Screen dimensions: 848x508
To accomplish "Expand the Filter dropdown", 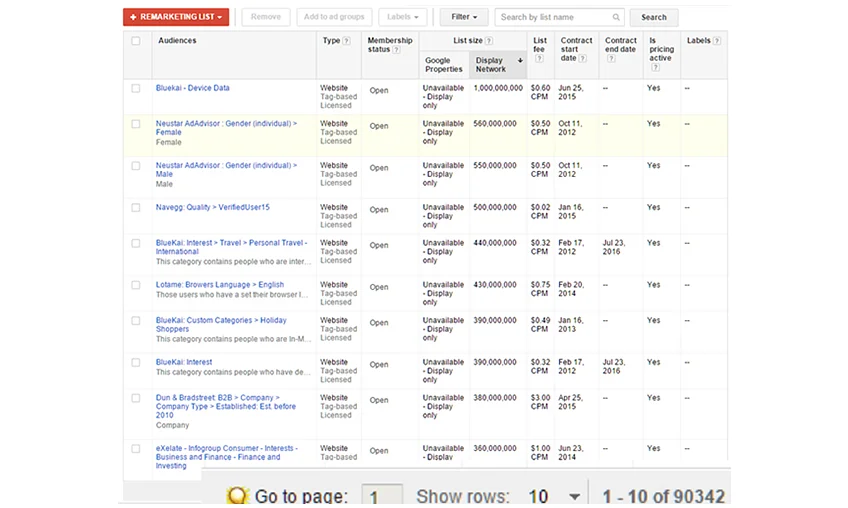I will 464,17.
